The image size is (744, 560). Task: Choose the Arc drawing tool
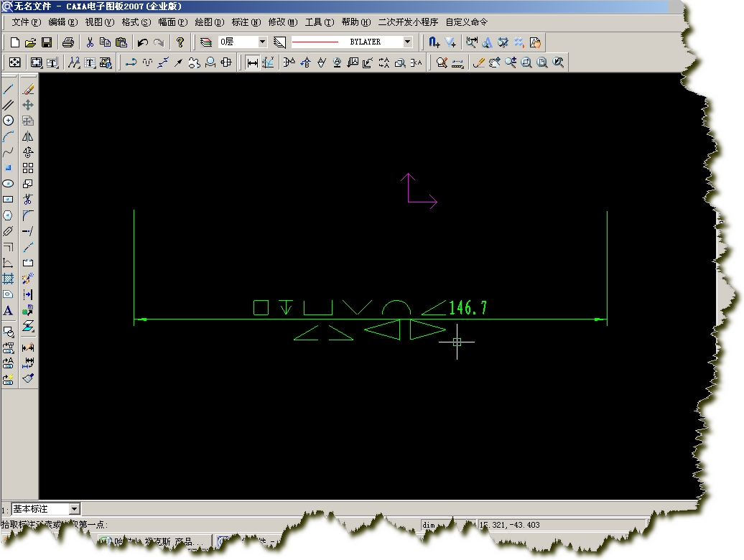[x=8, y=136]
